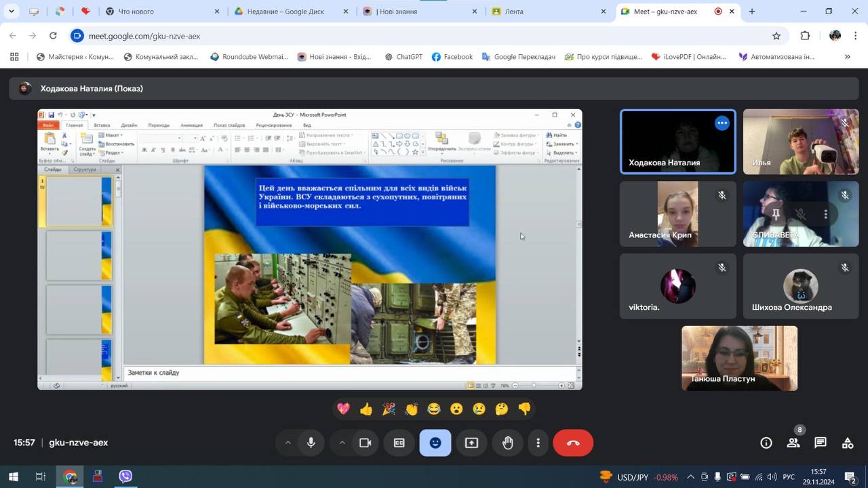
Task: Send thumbs up emoji reaction
Action: click(366, 409)
